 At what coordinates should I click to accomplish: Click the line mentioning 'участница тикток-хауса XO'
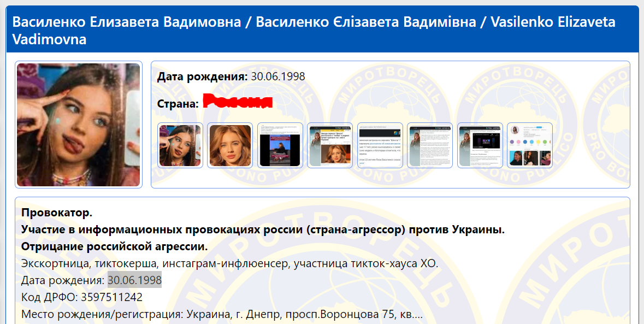[x=229, y=264]
